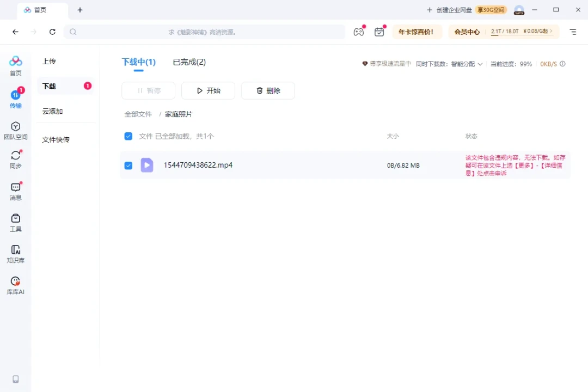
Task: Switch to 下载中(1) tab
Action: [139, 62]
